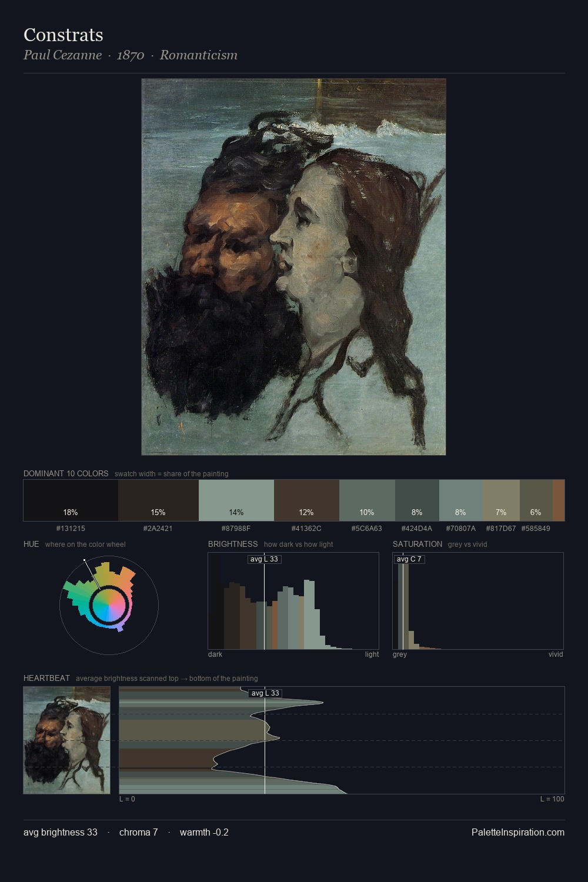The image size is (588, 882).
Task: Click the 'Romanticism' style label
Action: click(199, 55)
